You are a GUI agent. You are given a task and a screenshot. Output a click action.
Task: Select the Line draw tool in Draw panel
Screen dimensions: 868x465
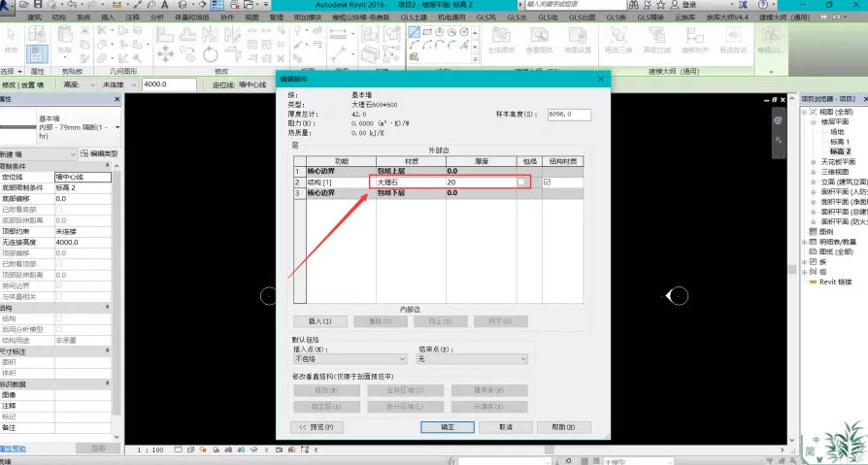[x=414, y=32]
